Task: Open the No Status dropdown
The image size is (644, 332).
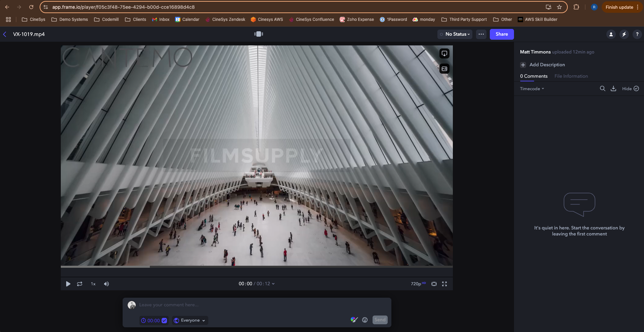Action: (455, 34)
